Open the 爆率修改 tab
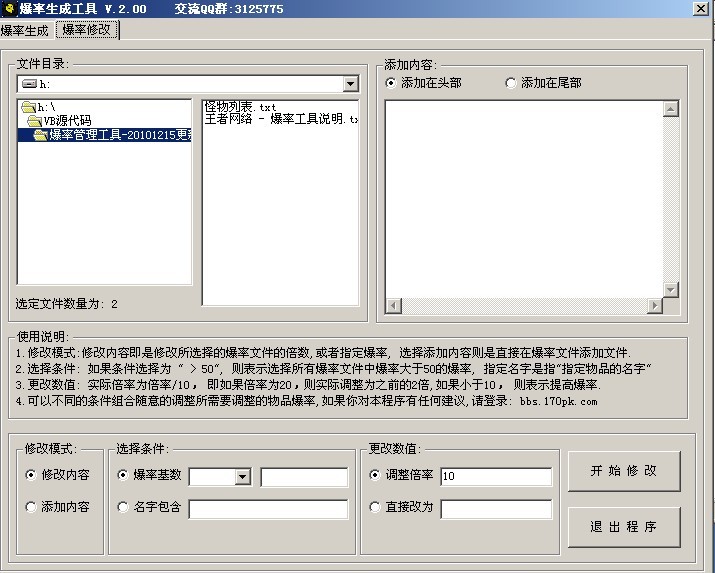Image resolution: width=715 pixels, height=573 pixels. (x=87, y=31)
